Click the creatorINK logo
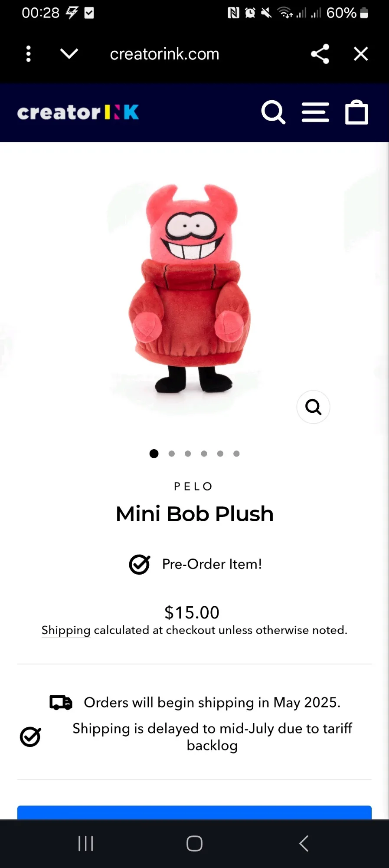This screenshot has height=868, width=389. tap(78, 112)
